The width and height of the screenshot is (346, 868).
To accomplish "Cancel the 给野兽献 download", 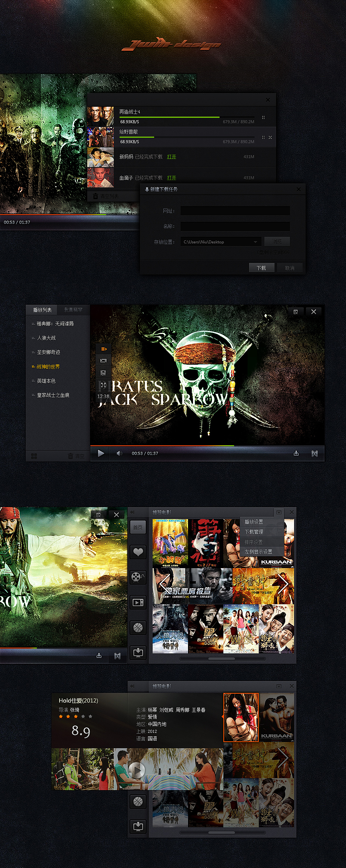I will click(x=270, y=137).
